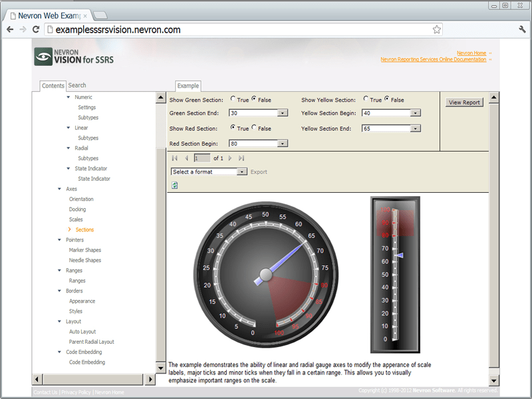
Task: Click the linear gauge blue marker pointer
Action: pyautogui.click(x=400, y=255)
